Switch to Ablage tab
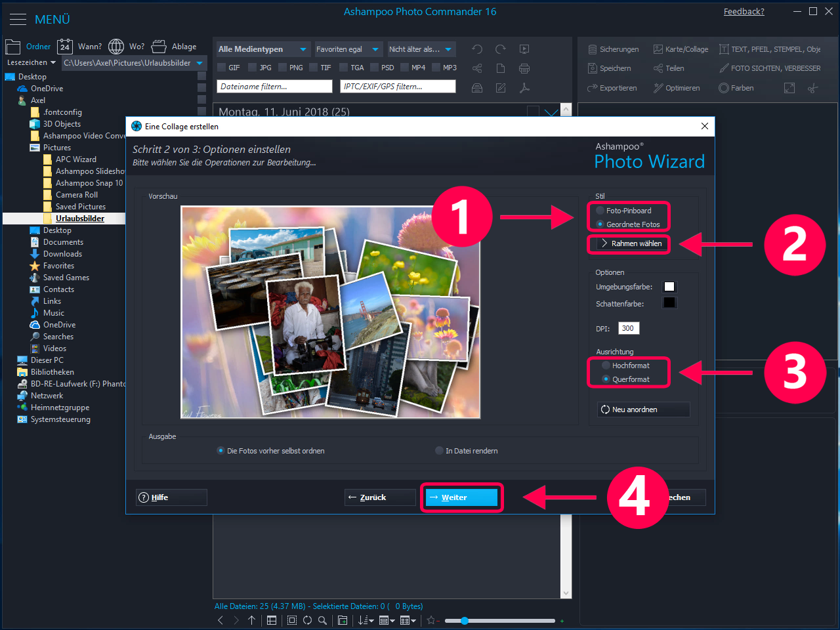840x630 pixels. (173, 47)
